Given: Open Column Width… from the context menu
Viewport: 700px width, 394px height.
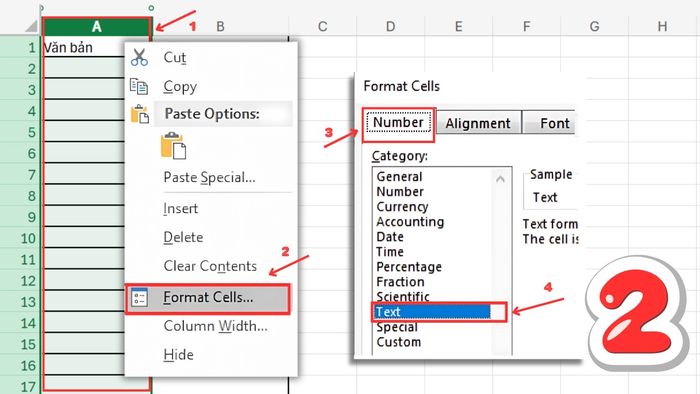Looking at the screenshot, I should point(215,326).
